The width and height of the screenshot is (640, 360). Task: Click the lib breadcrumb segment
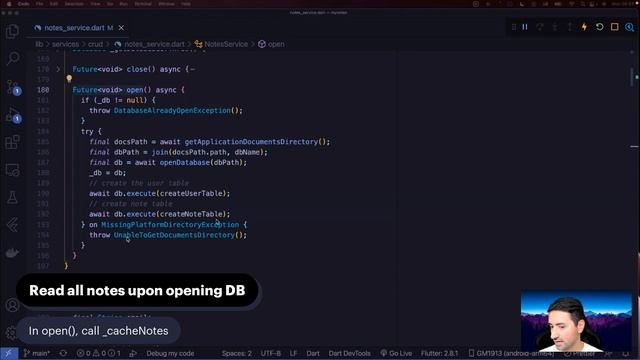click(39, 44)
